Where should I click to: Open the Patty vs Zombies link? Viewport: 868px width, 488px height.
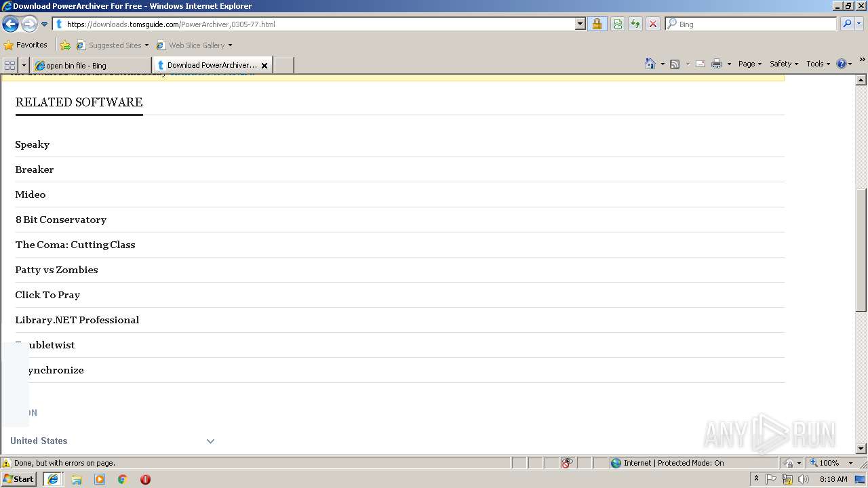point(56,270)
